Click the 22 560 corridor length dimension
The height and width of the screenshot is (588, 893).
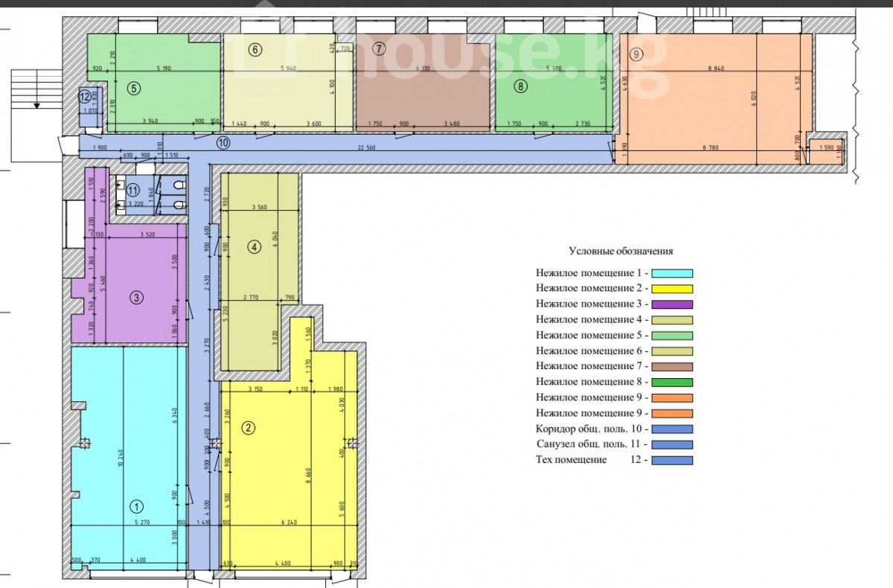(366, 147)
